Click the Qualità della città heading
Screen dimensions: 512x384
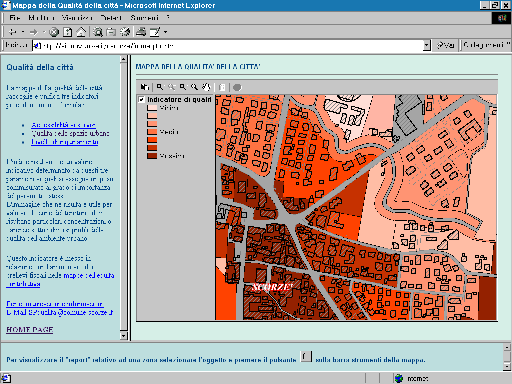pyautogui.click(x=40, y=67)
